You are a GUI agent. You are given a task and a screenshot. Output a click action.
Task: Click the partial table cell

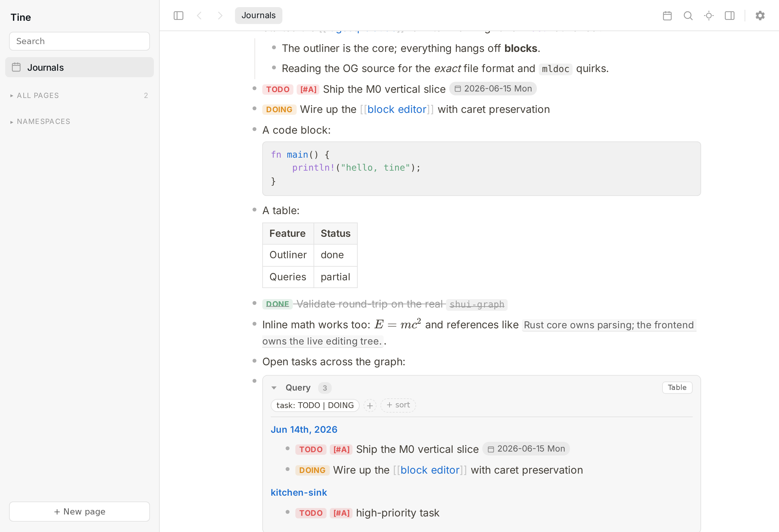(x=336, y=277)
